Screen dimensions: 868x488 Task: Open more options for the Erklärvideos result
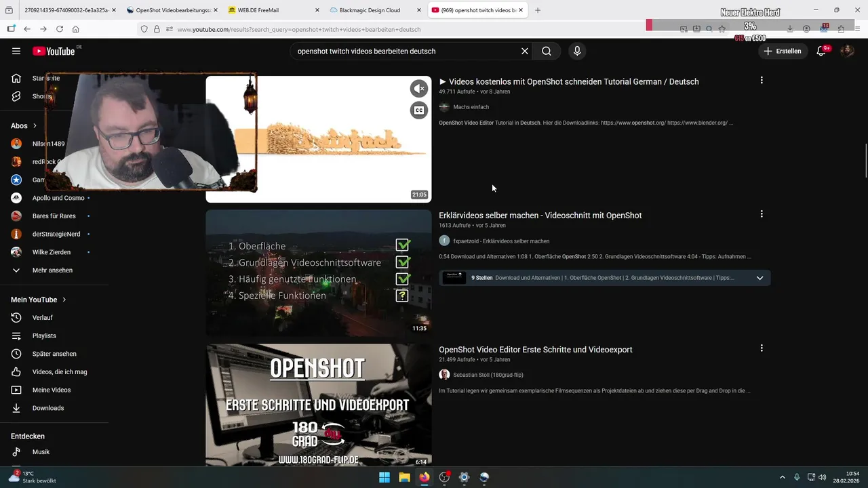click(762, 214)
